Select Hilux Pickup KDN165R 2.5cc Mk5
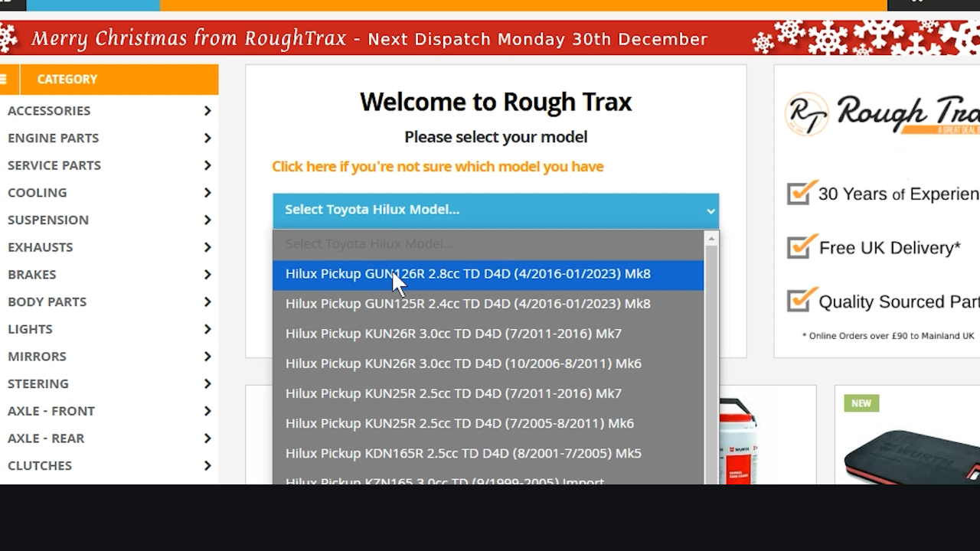This screenshot has width=980, height=551. [488, 453]
